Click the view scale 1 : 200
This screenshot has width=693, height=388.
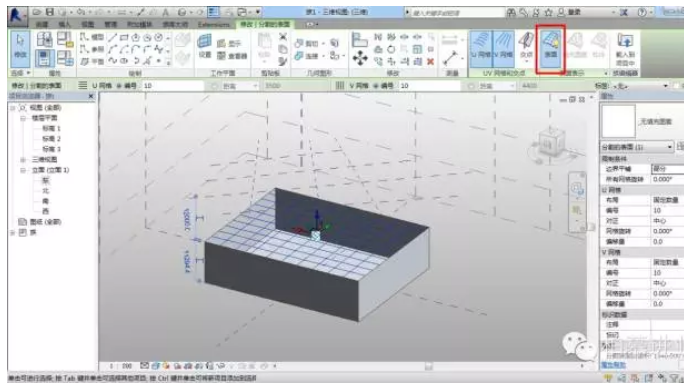click(x=121, y=366)
